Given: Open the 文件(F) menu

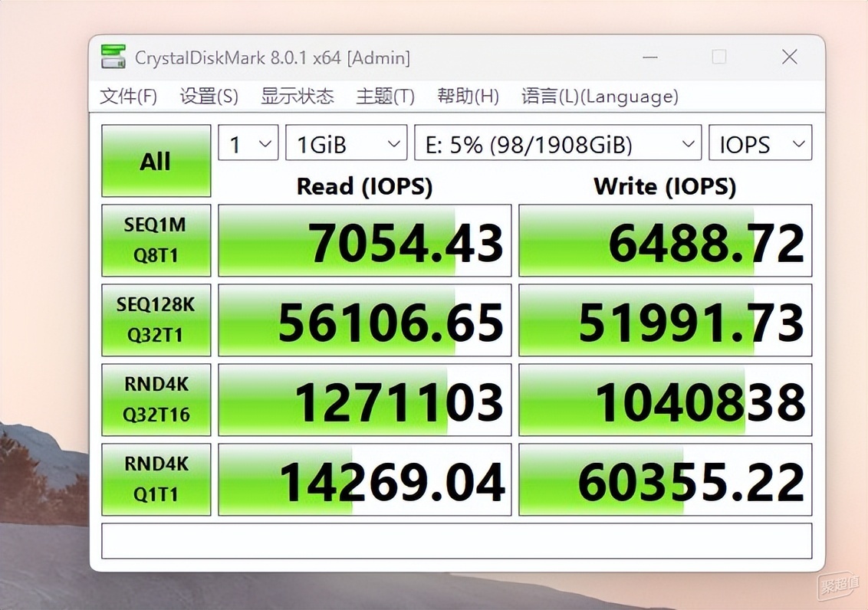Looking at the screenshot, I should 128,97.
